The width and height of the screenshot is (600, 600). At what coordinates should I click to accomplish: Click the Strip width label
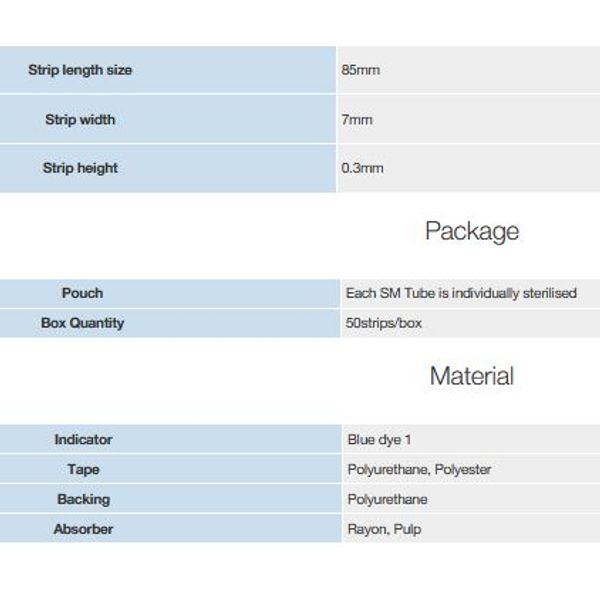coord(80,120)
